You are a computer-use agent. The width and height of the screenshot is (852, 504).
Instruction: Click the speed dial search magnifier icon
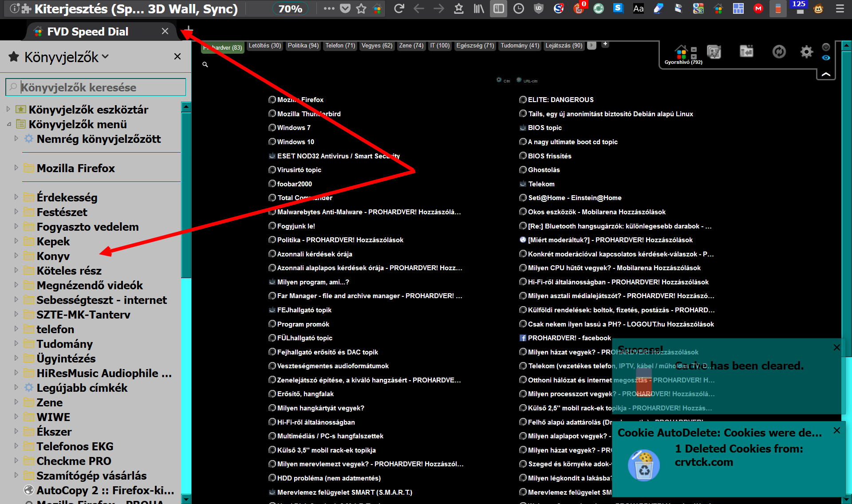click(205, 64)
